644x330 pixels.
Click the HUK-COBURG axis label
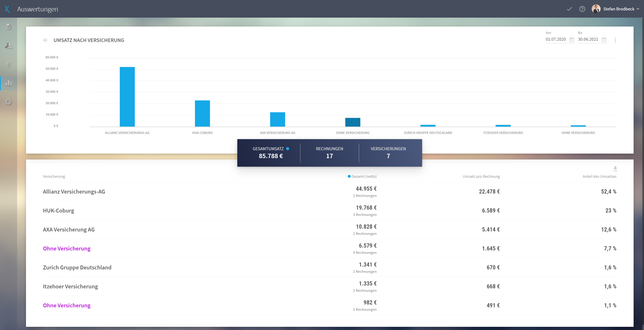(202, 133)
